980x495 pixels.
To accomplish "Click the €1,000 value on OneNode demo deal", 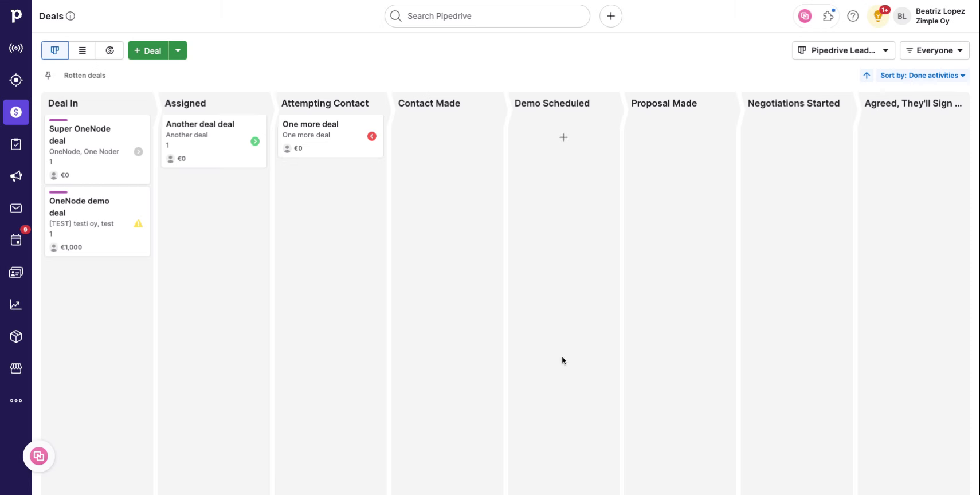I will coord(71,247).
